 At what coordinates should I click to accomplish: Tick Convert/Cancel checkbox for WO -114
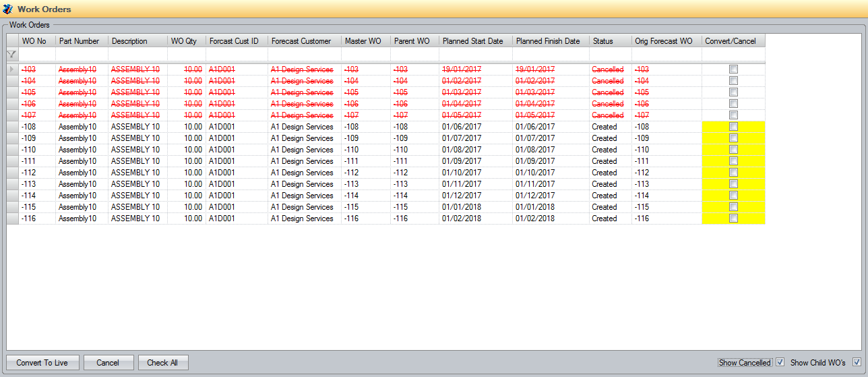click(x=733, y=196)
